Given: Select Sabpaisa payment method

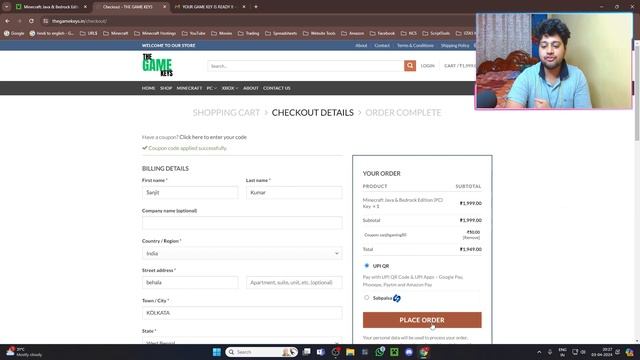Looking at the screenshot, I should [x=367, y=298].
